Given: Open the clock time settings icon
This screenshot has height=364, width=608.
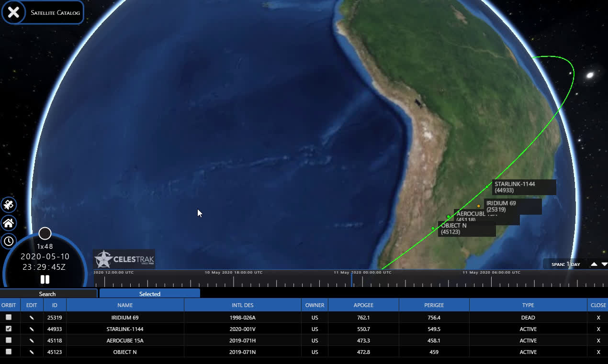Looking at the screenshot, I should click(9, 242).
